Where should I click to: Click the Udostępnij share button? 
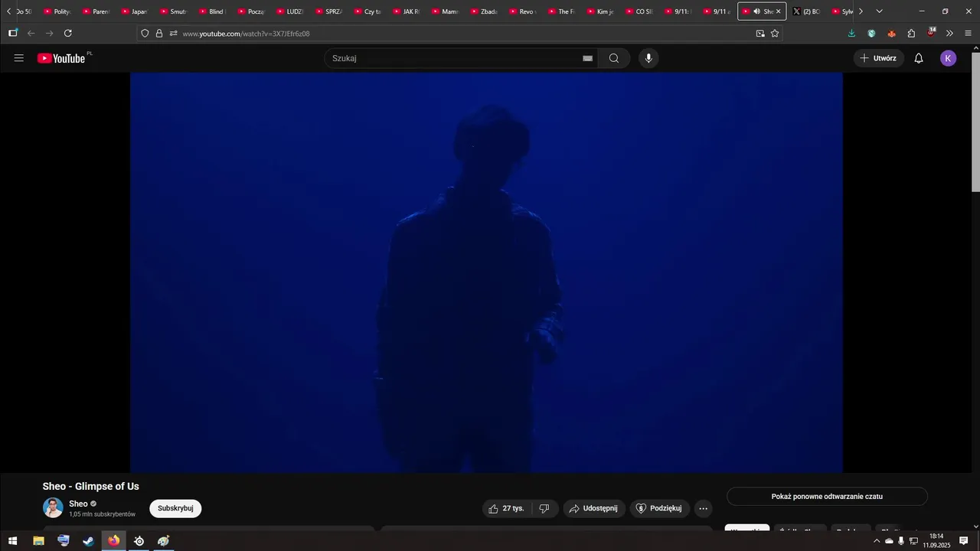(x=594, y=508)
